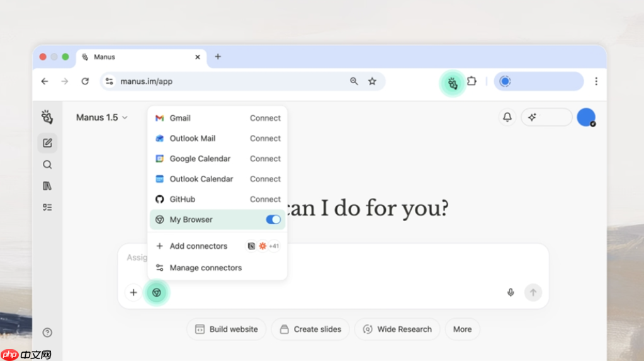Go forward in browser history

[65, 81]
